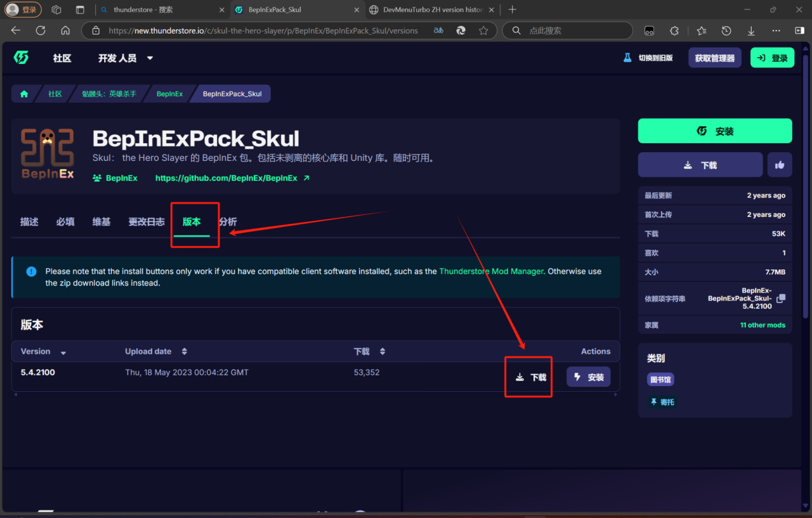Screen dimensions: 812x518
Task: Click the 寄托 category tag
Action: [x=662, y=402]
